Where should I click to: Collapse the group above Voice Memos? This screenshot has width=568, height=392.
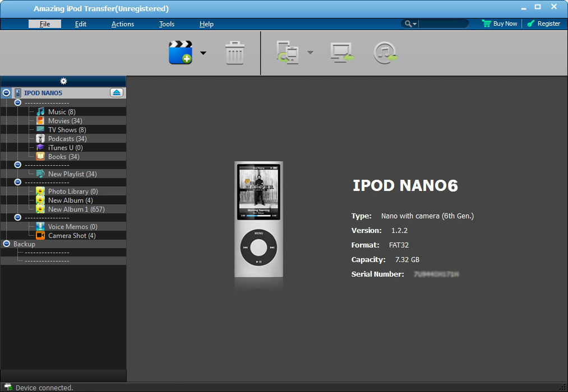point(18,217)
